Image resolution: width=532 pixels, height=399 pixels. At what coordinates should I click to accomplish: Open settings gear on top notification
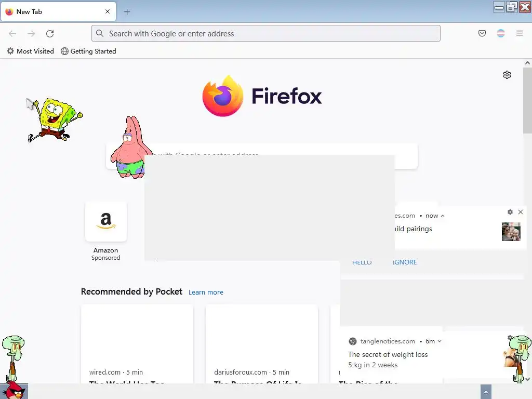(x=510, y=212)
